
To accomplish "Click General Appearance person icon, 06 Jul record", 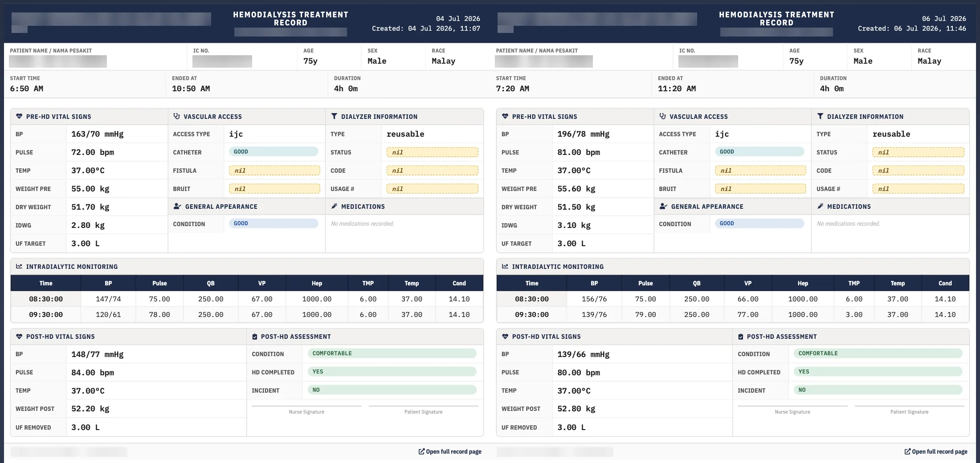I will 663,206.
